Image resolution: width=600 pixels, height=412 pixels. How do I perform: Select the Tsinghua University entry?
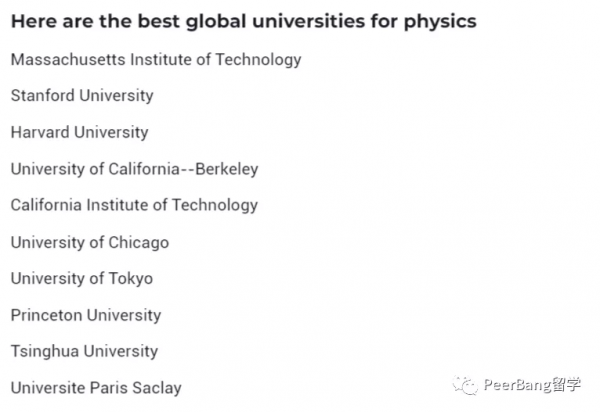pos(84,351)
